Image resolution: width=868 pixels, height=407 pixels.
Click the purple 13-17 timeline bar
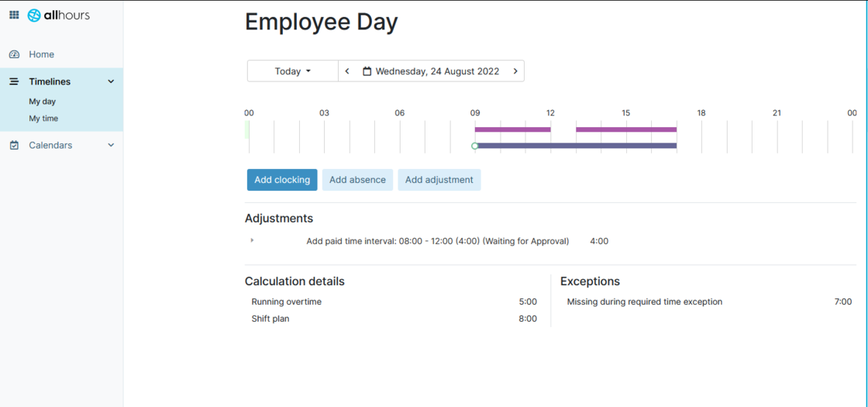[x=626, y=129]
